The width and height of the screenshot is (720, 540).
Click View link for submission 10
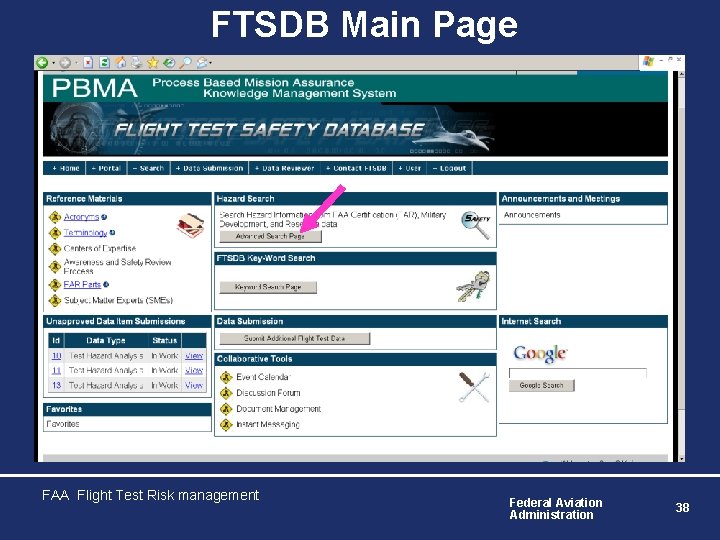click(x=194, y=356)
